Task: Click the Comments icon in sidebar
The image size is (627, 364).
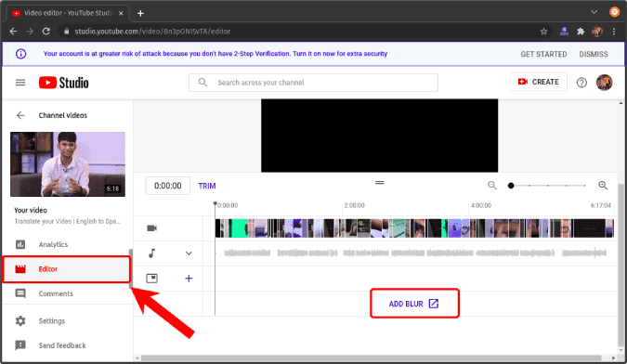Action: [20, 293]
